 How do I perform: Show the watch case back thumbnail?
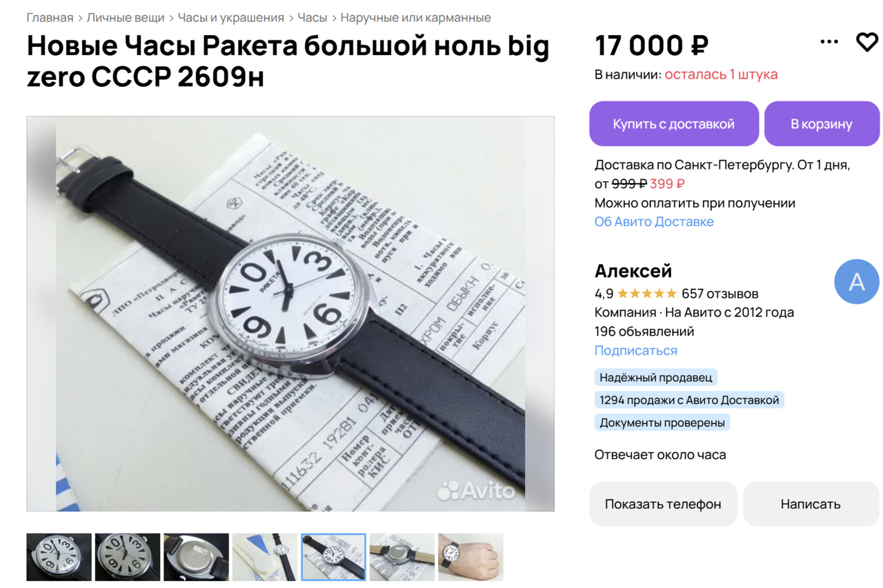[x=196, y=557]
